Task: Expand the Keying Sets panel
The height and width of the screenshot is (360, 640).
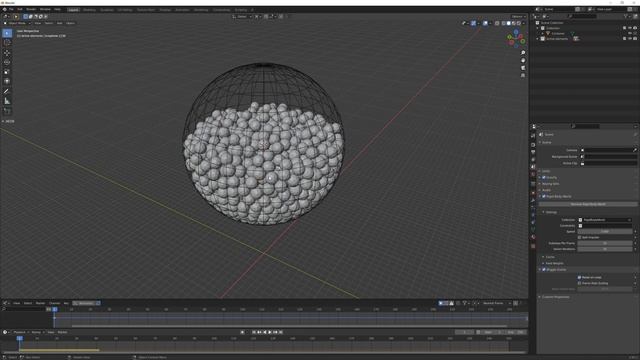Action: point(549,184)
